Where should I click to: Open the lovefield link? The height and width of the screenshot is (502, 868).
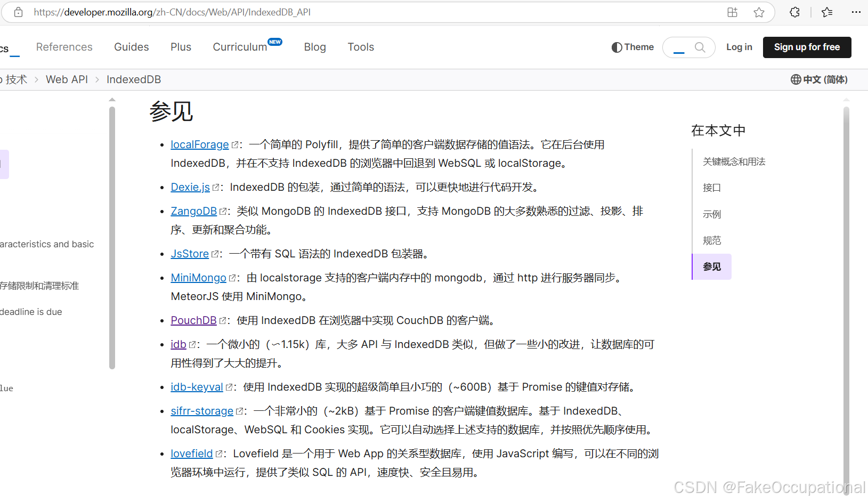[192, 454]
